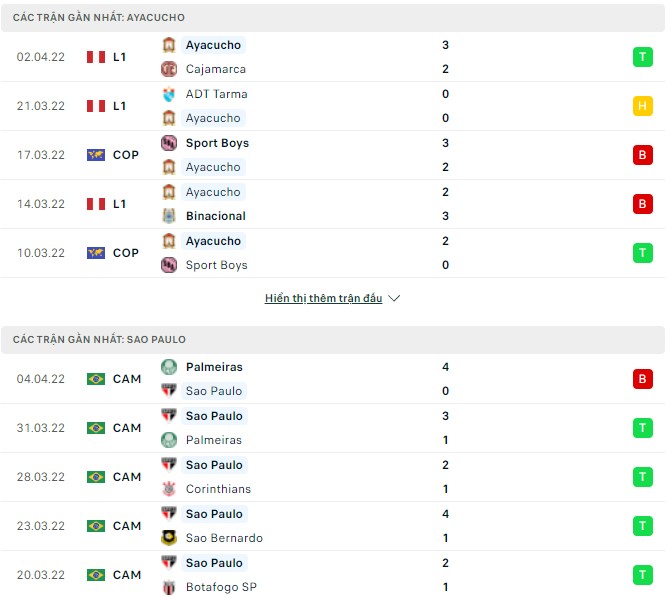Click the Corinthians club logo
The width and height of the screenshot is (670, 598).
coord(169,489)
